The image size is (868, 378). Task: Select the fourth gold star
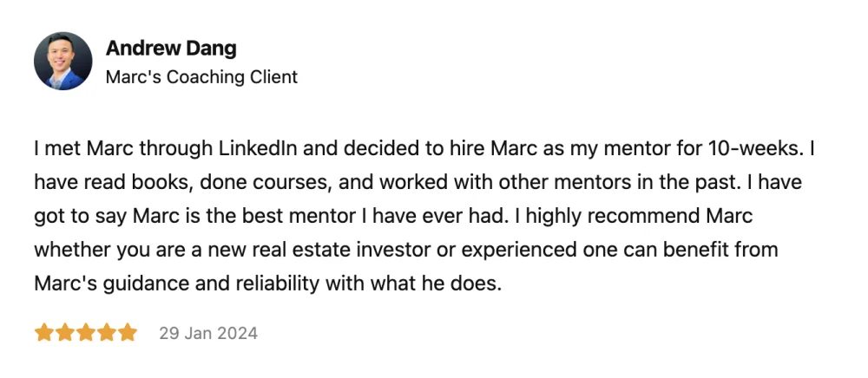coord(107,333)
